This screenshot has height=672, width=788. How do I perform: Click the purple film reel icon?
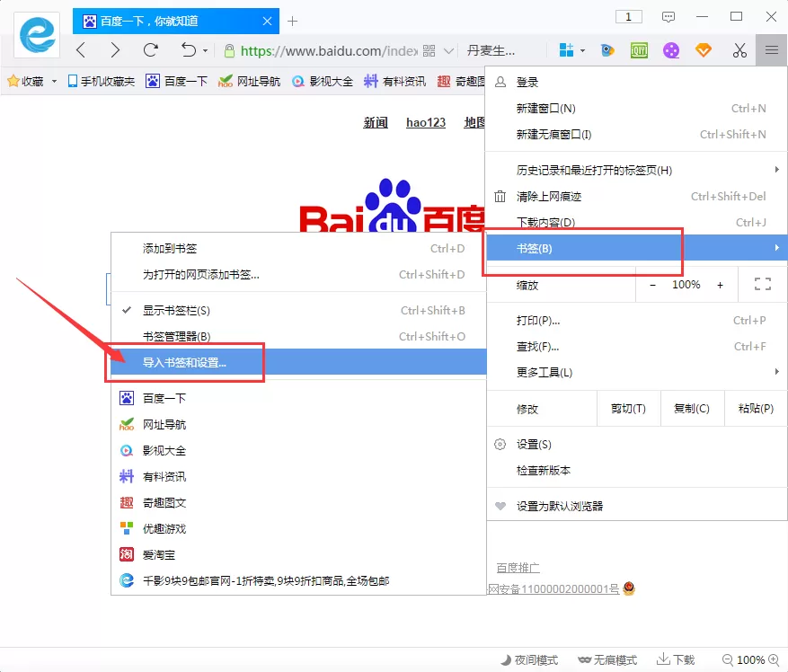(671, 50)
